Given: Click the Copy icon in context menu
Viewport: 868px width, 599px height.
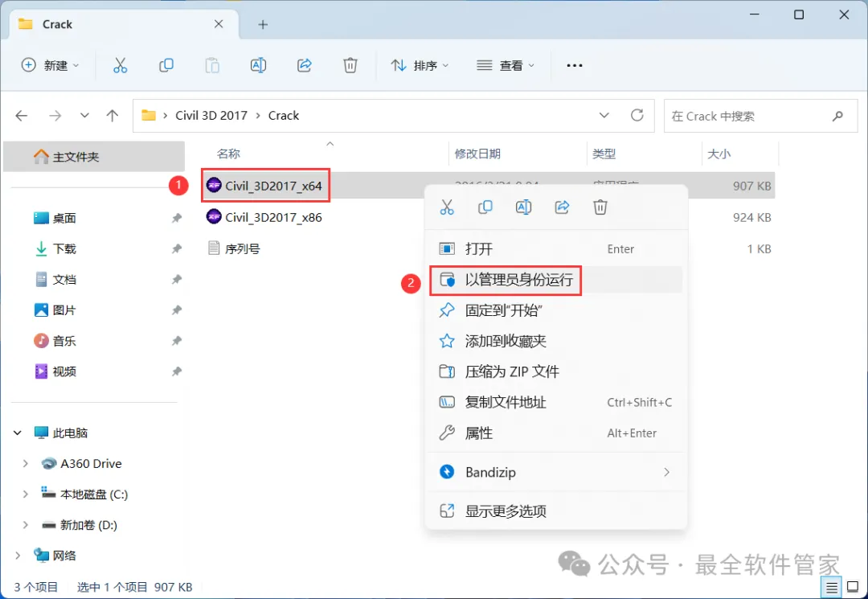Looking at the screenshot, I should click(485, 207).
